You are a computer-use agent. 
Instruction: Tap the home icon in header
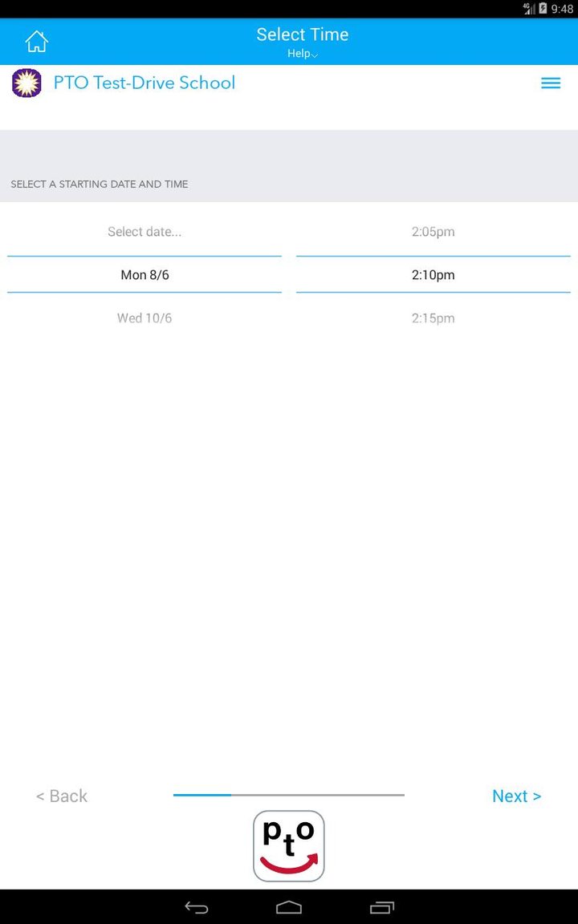click(37, 41)
